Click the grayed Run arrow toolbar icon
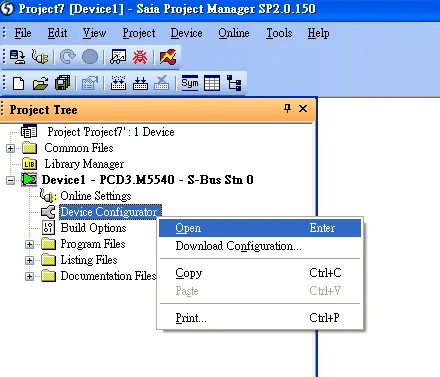The height and width of the screenshot is (377, 440). 68,57
